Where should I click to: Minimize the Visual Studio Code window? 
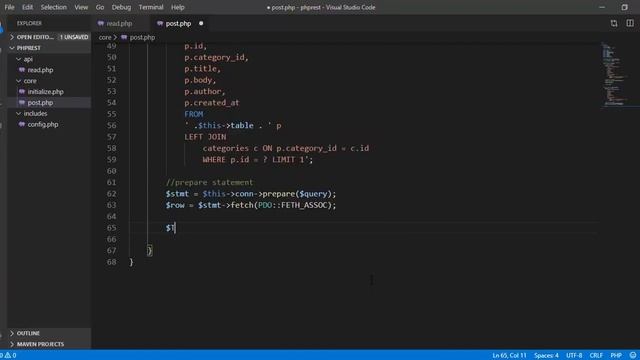point(602,7)
